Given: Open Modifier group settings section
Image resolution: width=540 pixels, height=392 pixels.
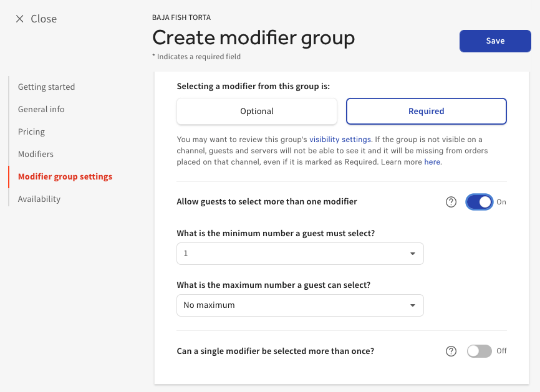Looking at the screenshot, I should click(x=65, y=176).
